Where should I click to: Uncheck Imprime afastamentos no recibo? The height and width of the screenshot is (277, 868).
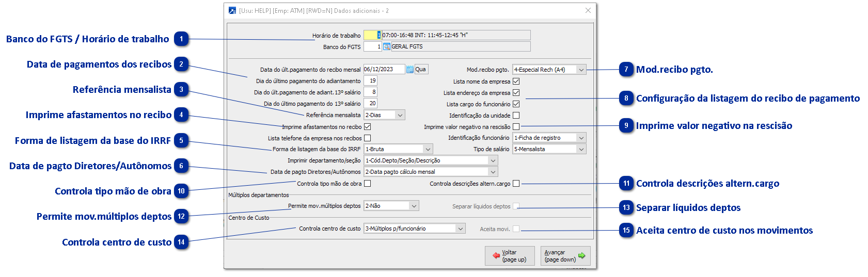pyautogui.click(x=368, y=127)
